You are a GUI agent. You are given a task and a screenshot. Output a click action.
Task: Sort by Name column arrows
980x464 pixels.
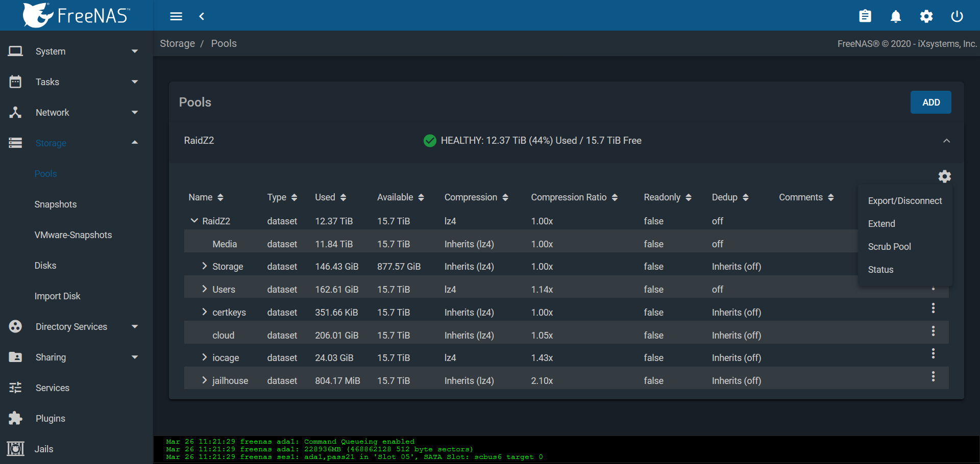(220, 197)
